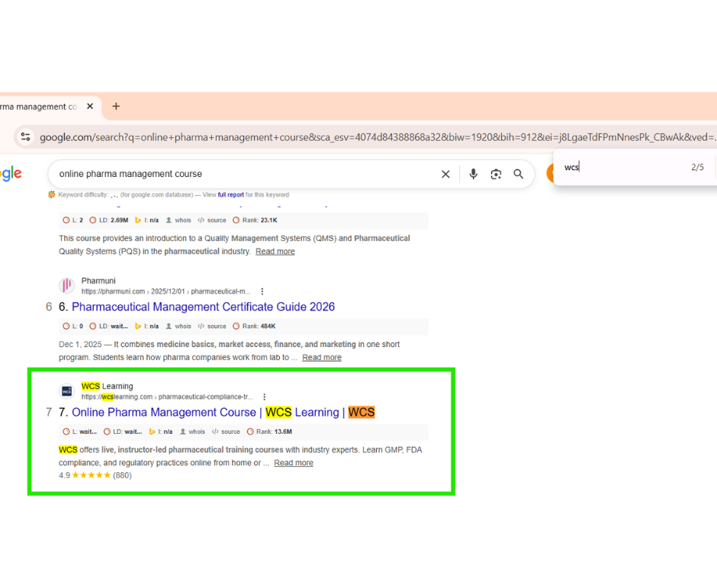Screen dimensions: 717x588
Task: Open Pharmaceutical Management Certificate Guide 2026 result
Action: click(x=203, y=307)
